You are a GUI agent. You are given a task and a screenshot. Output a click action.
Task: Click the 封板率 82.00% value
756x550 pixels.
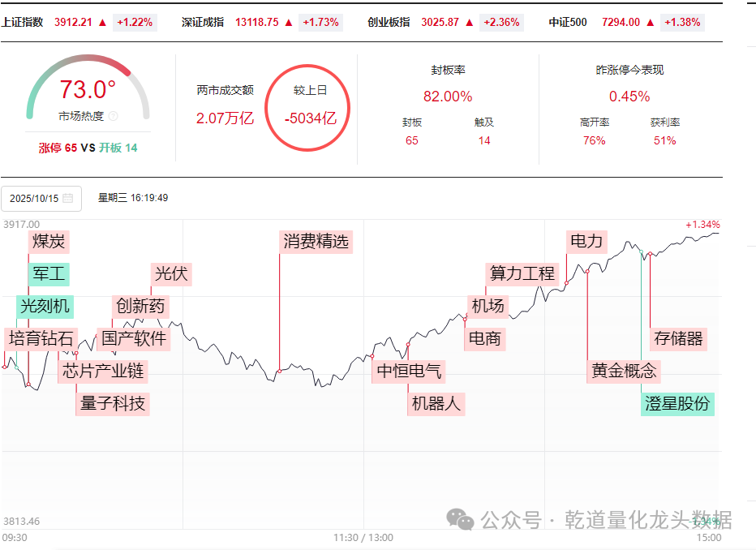click(448, 97)
